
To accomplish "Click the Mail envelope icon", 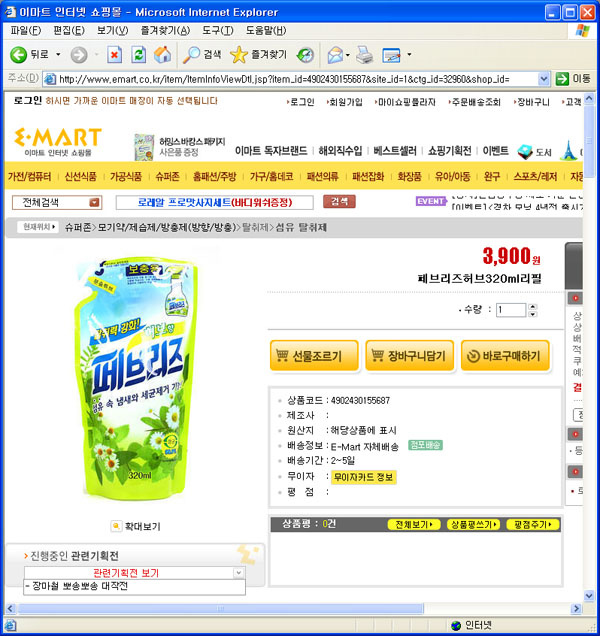I will coord(335,55).
